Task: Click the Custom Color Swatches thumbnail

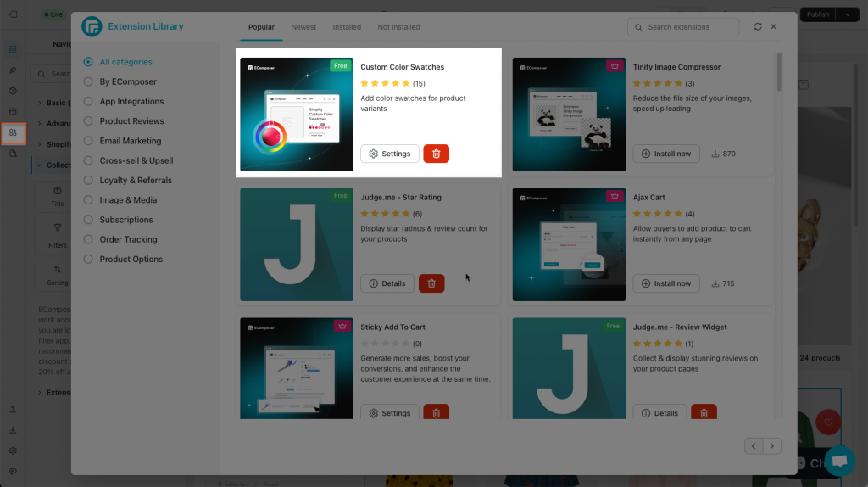Action: (296, 115)
